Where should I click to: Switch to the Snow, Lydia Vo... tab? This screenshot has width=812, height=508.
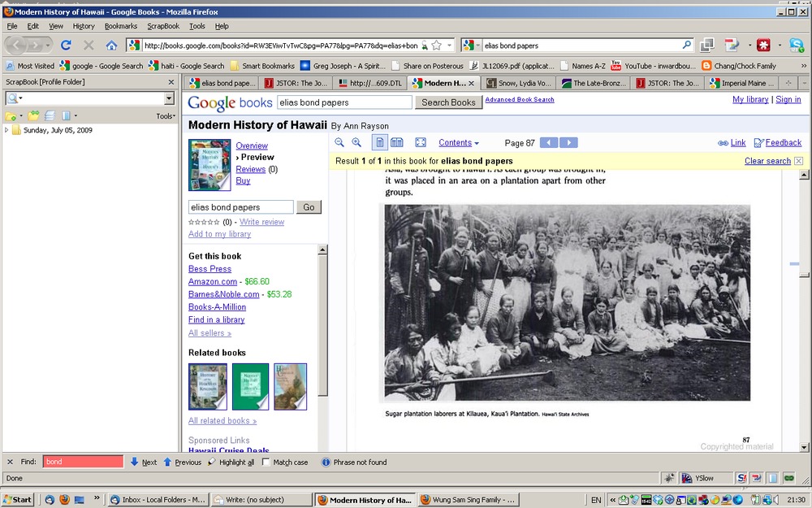point(518,83)
